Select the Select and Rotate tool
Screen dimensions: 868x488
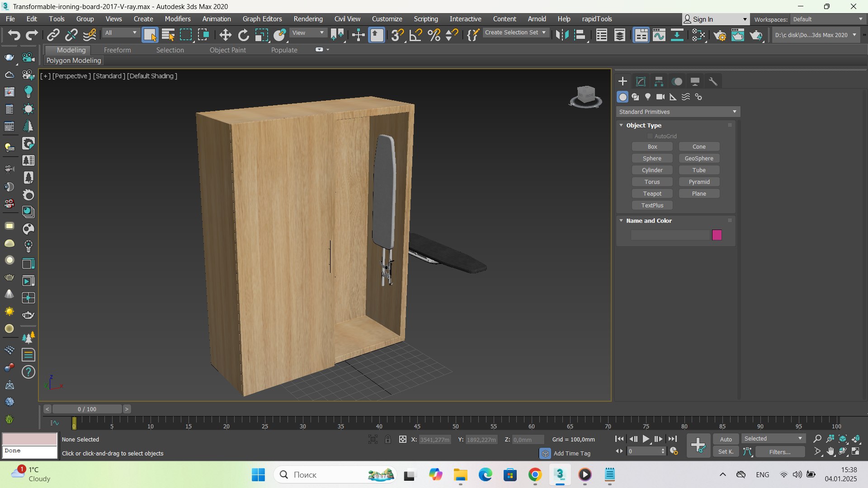tap(243, 35)
